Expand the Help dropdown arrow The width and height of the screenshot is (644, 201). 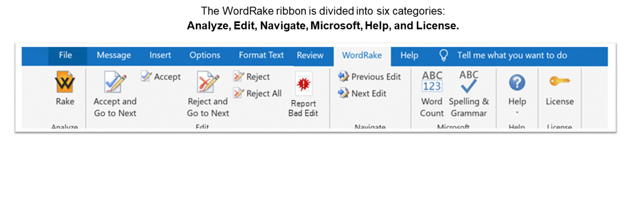(517, 113)
